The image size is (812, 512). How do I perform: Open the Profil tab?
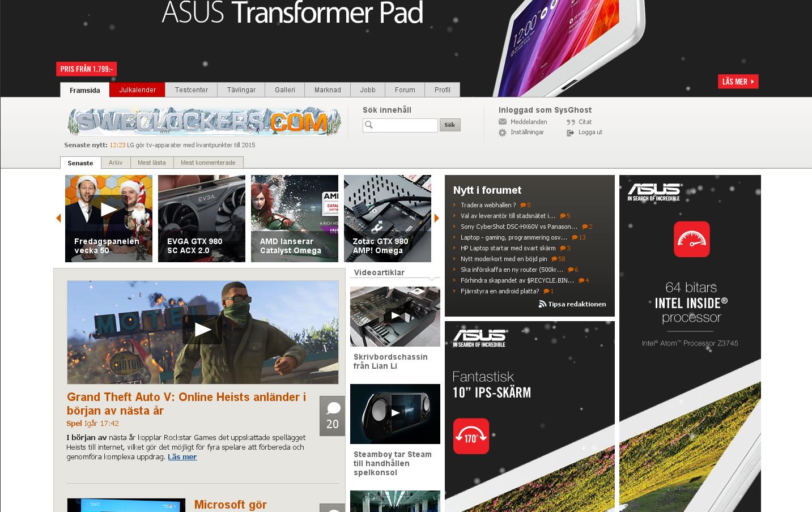click(x=443, y=90)
